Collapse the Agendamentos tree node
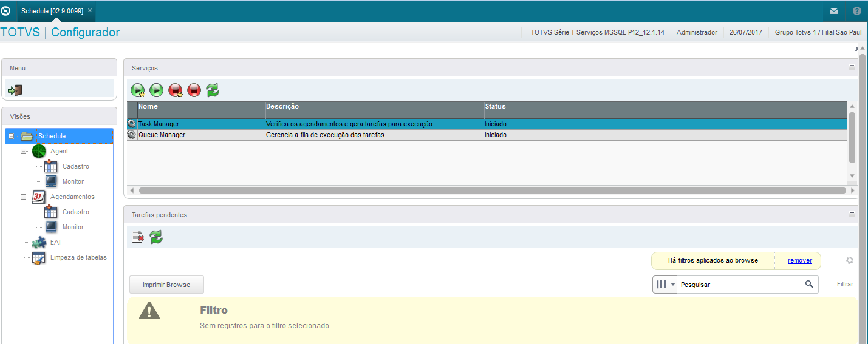This screenshot has width=868, height=344. pyautogui.click(x=24, y=197)
